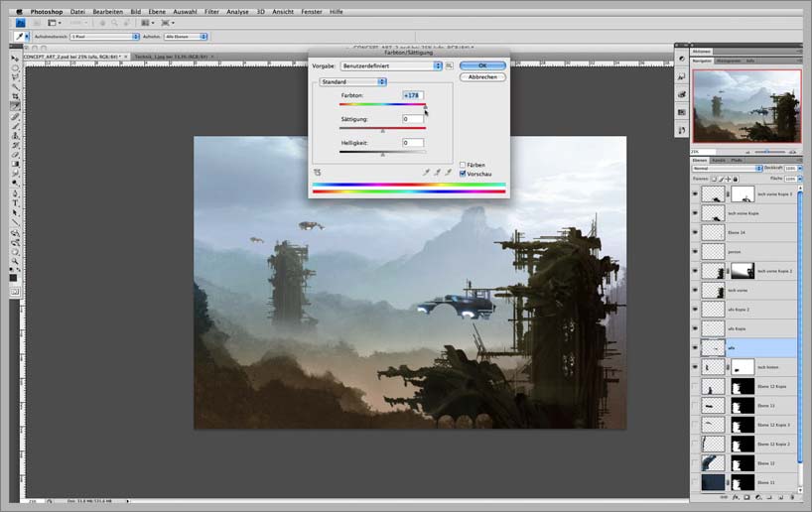Open the Vorgabe preset dropdown
Image resolution: width=812 pixels, height=512 pixels.
click(x=391, y=65)
